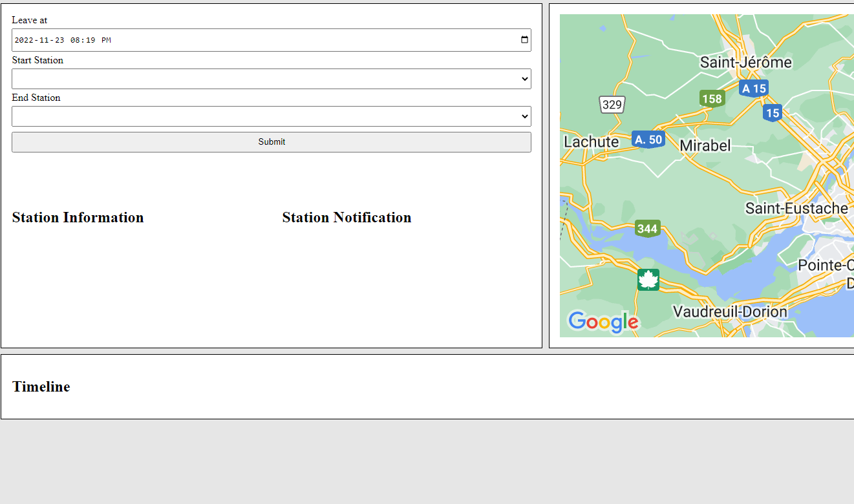Click the Saint-Eustache label on map
The width and height of the screenshot is (854, 504).
(x=796, y=208)
